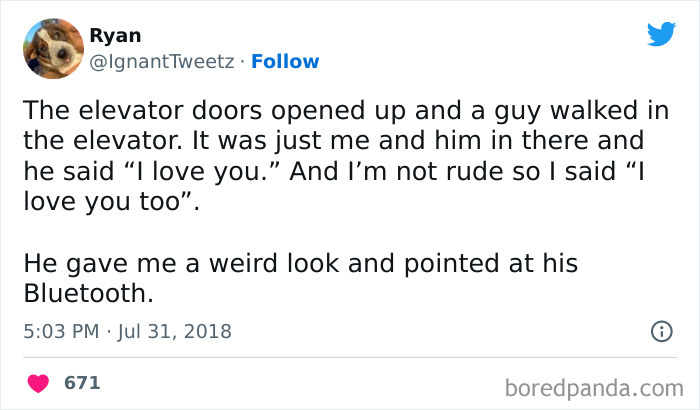Click the Twitter bird logo

point(661,34)
